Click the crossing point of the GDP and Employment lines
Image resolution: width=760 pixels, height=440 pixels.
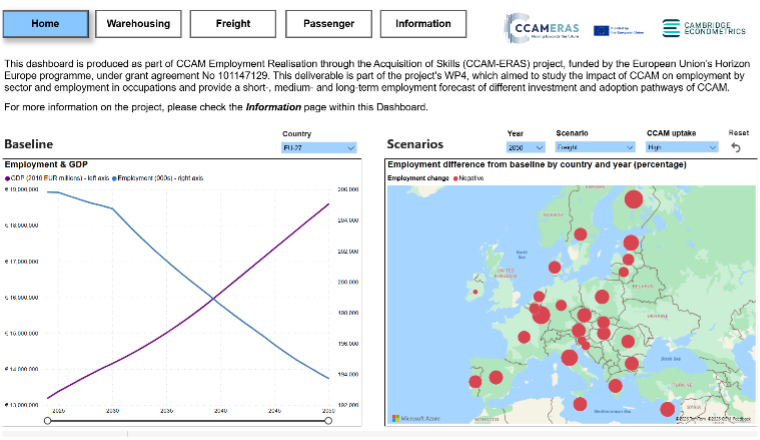coord(213,299)
